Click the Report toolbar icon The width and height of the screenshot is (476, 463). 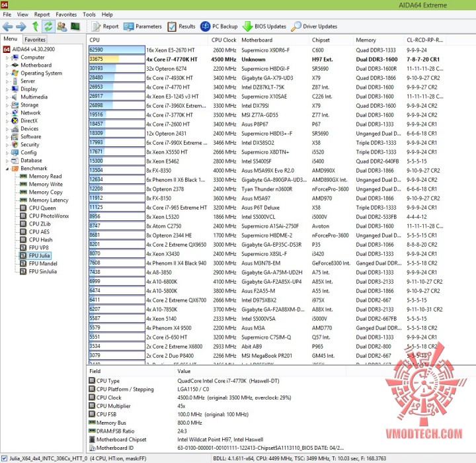tap(96, 26)
